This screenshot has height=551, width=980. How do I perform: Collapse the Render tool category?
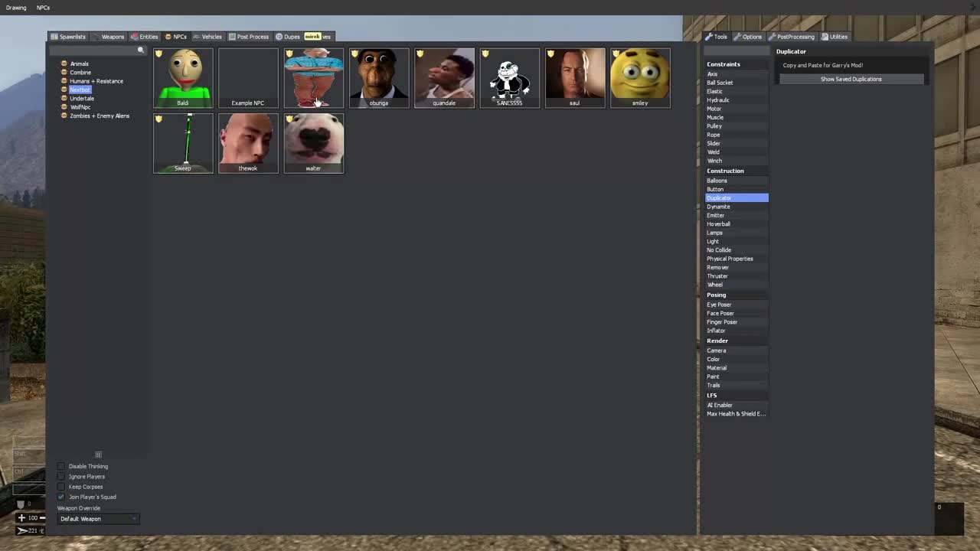point(736,341)
